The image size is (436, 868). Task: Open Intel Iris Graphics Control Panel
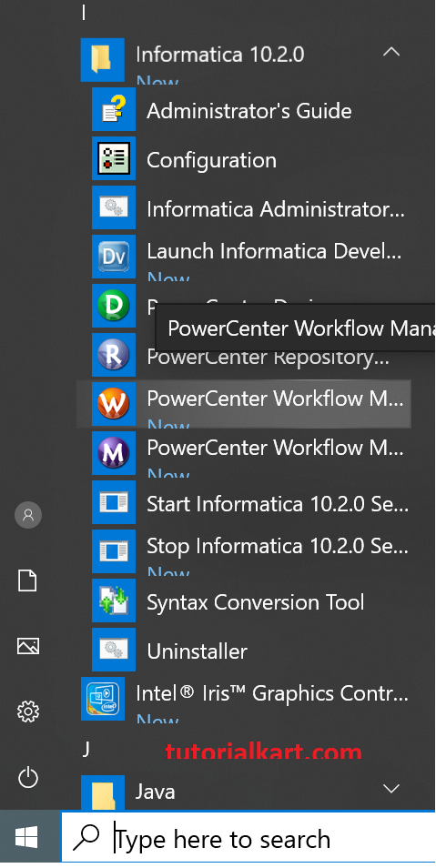pyautogui.click(x=244, y=699)
